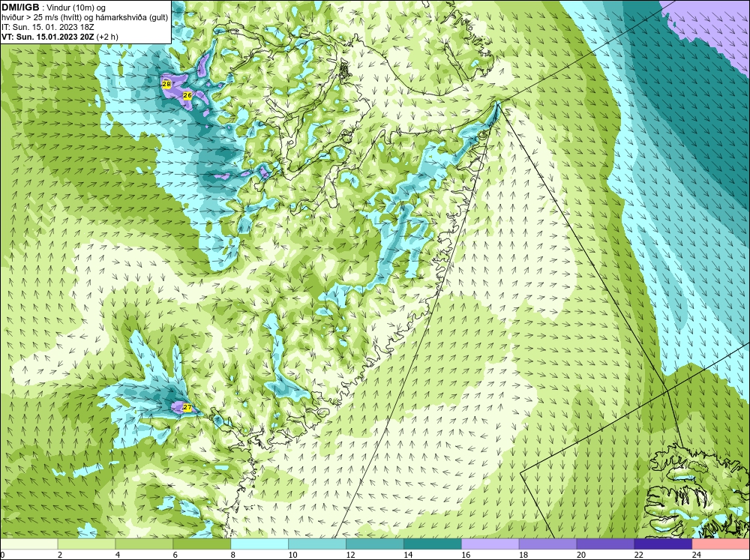Click the legend scale number 16
This screenshot has height=560, width=750.
[466, 555]
